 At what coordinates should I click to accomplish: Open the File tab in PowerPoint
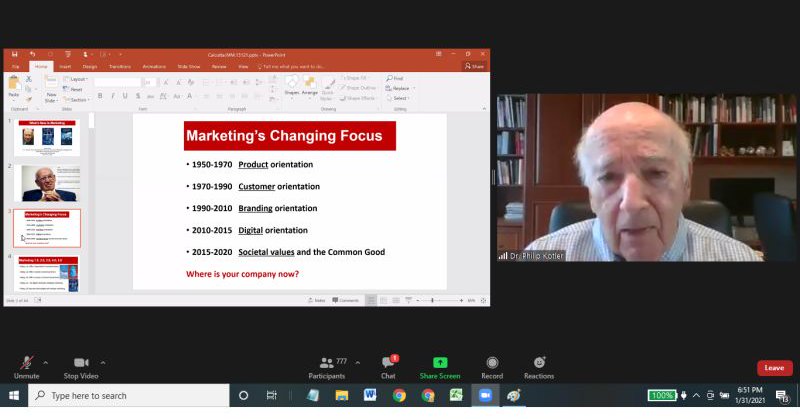pos(15,66)
